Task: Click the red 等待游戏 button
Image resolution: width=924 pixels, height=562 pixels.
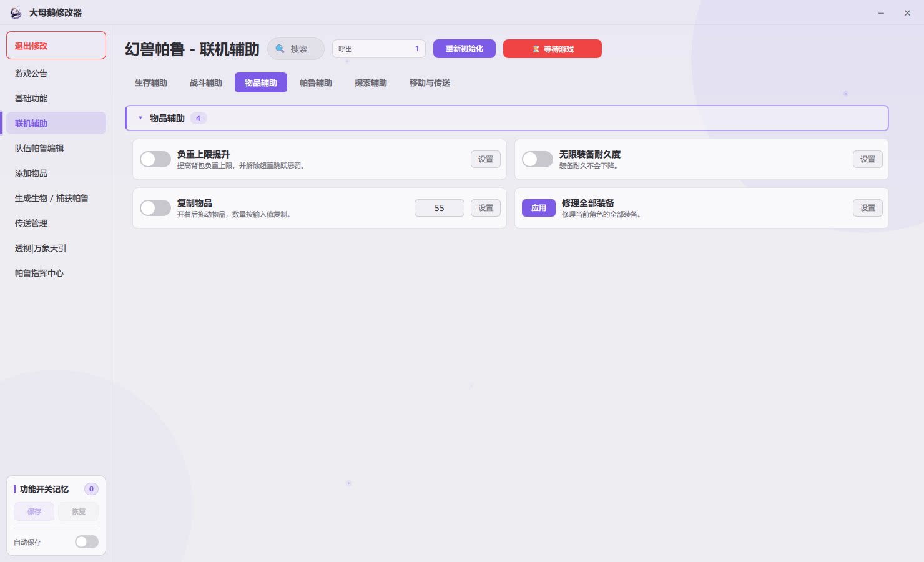Action: pos(553,49)
